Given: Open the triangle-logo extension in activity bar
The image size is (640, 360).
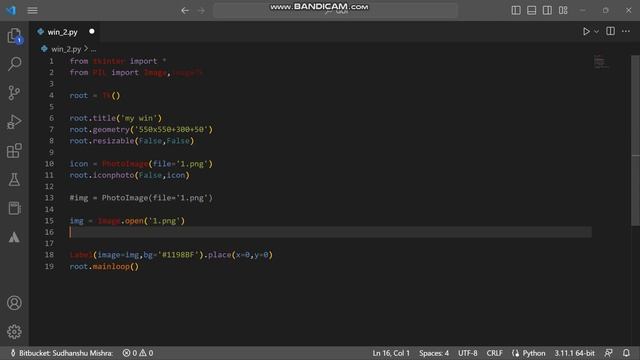Looking at the screenshot, I should 14,237.
